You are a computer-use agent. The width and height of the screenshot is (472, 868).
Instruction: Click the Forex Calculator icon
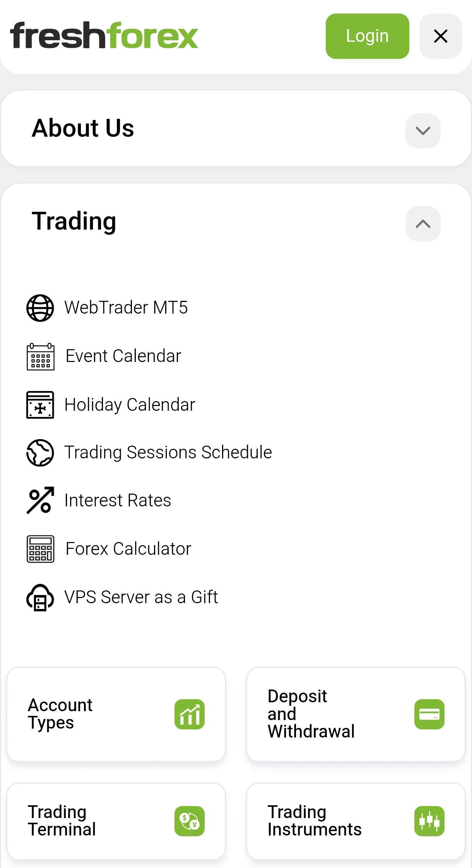[x=40, y=549]
